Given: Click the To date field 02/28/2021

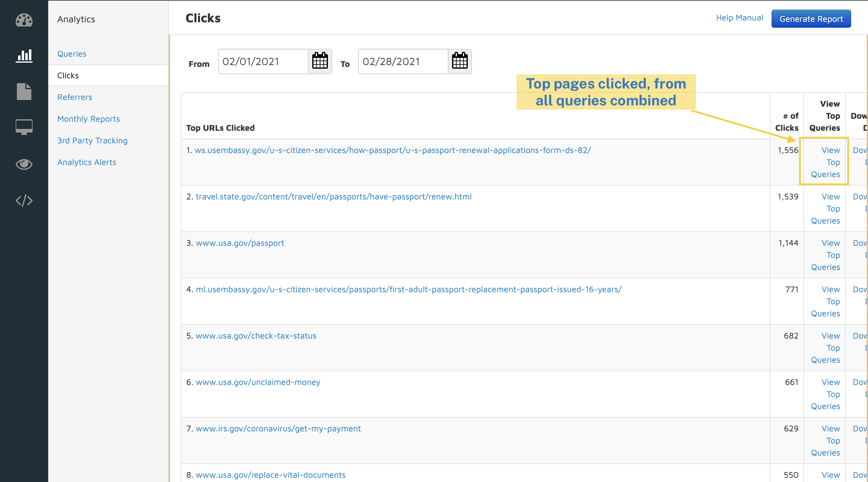Looking at the screenshot, I should [x=403, y=61].
